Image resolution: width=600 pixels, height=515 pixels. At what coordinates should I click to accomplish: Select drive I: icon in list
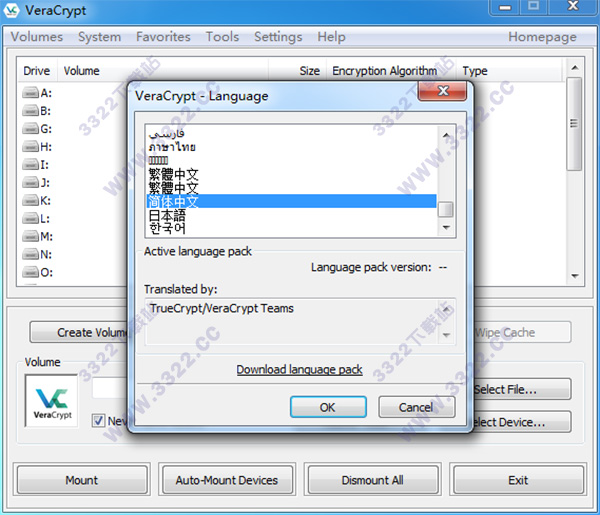(30, 165)
